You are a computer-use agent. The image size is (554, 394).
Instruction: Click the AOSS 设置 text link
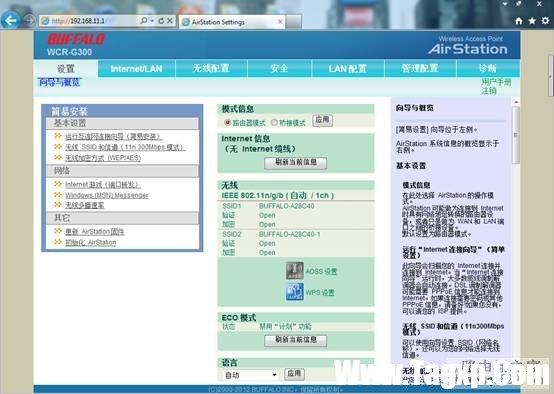(321, 271)
